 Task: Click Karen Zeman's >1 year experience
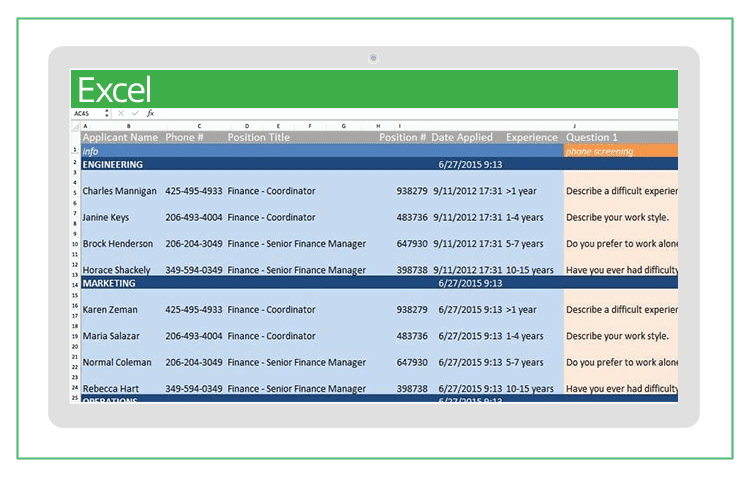(521, 310)
